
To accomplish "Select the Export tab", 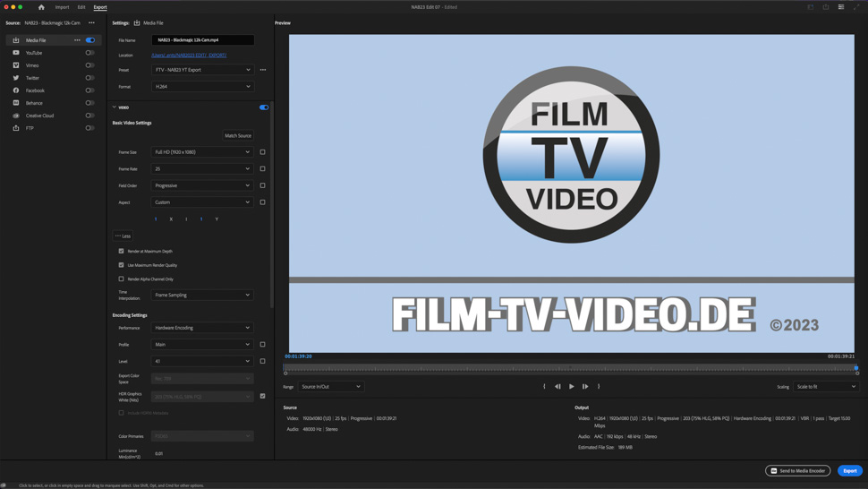I will point(100,7).
